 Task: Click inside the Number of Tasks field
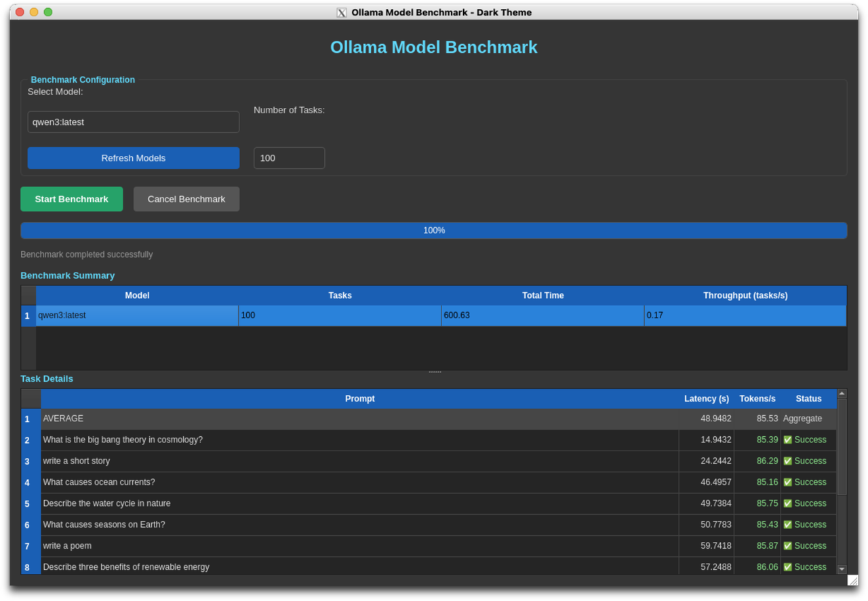click(289, 157)
